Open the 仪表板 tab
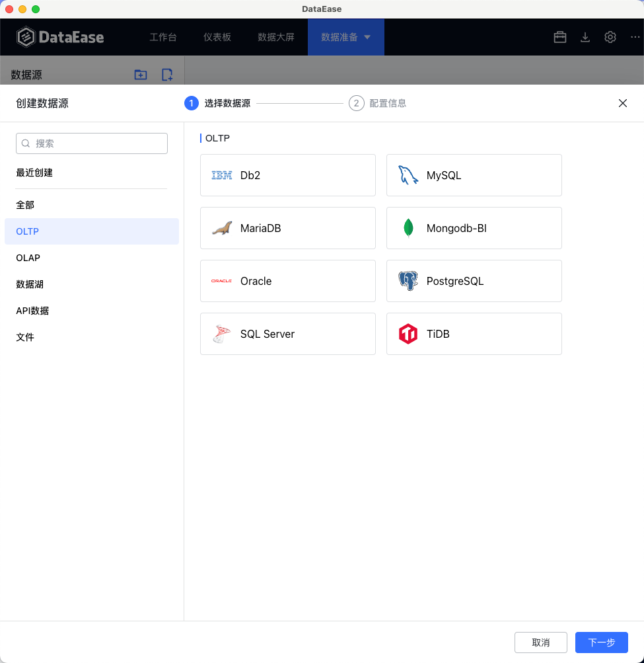 pyautogui.click(x=217, y=37)
